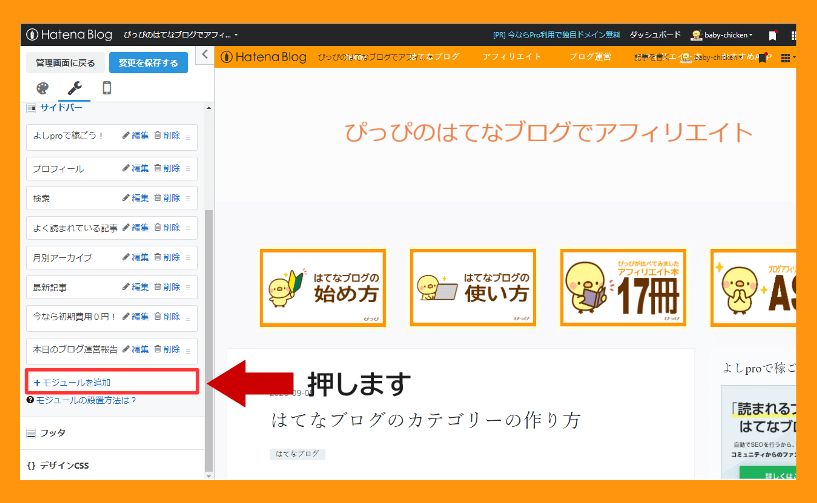The image size is (817, 503).
Task: Click blog title ぴっぴのはてなブログでアフィリエイト
Action: (x=549, y=132)
